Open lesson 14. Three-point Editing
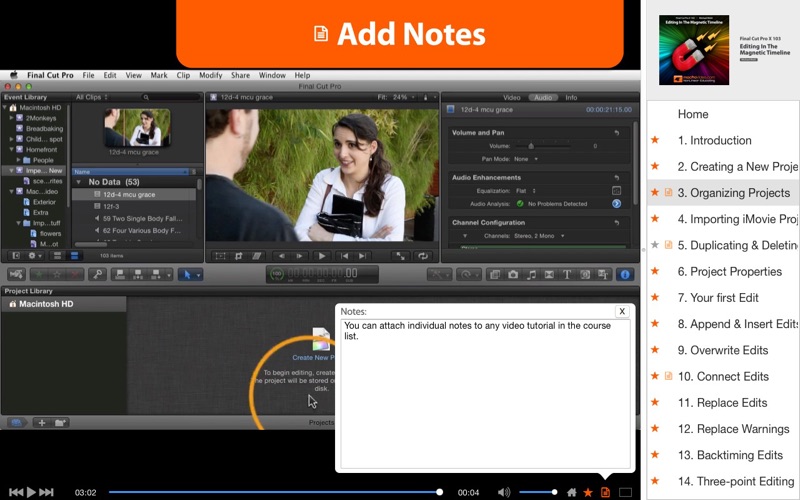This screenshot has width=800, height=500. point(736,481)
